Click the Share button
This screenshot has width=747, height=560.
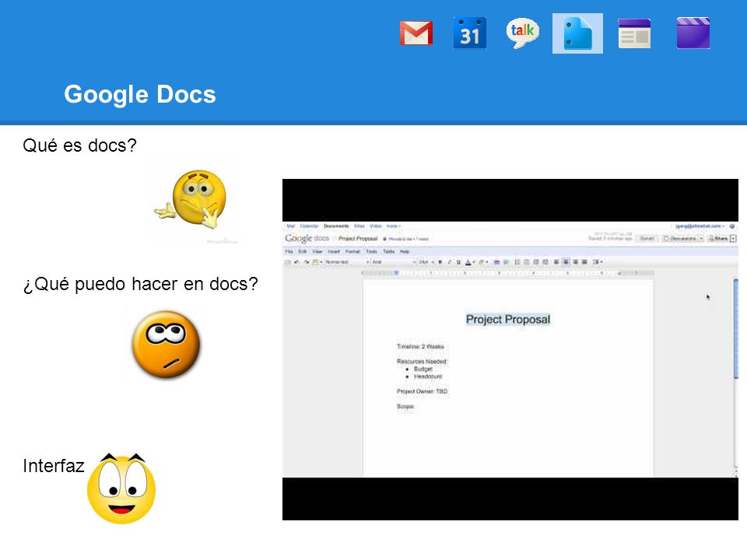(x=718, y=239)
